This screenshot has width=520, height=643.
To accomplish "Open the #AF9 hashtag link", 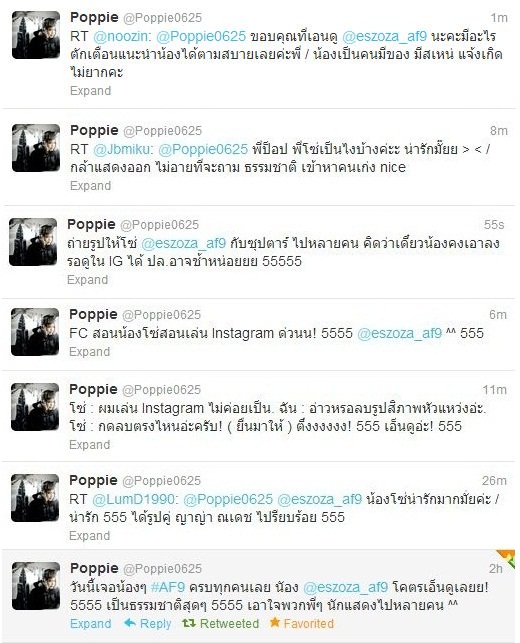I will coord(167,587).
